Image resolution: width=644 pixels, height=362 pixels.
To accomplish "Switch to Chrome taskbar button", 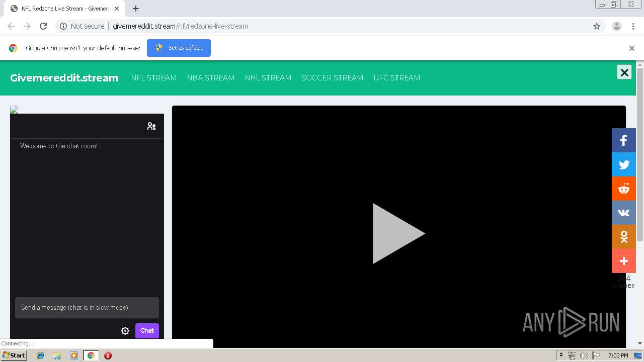I will coord(91,355).
